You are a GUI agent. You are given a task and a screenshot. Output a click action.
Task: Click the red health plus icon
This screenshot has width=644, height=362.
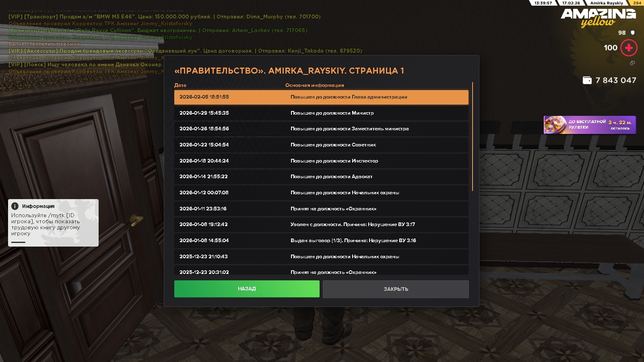click(x=629, y=48)
